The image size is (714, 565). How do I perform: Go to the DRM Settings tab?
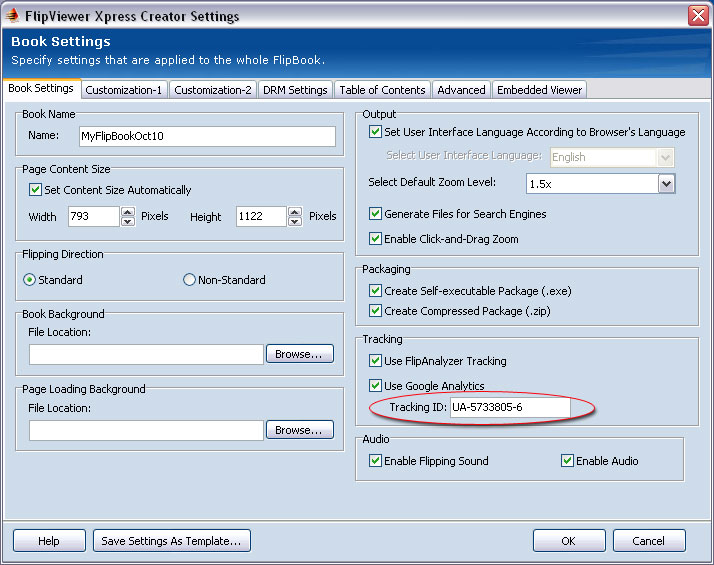(295, 90)
